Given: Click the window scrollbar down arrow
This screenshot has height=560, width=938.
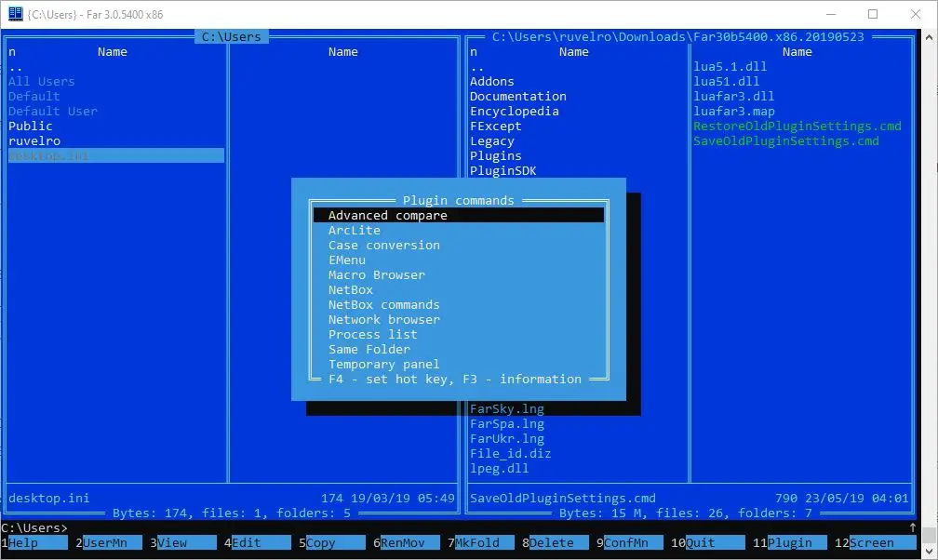Looking at the screenshot, I should 929,551.
